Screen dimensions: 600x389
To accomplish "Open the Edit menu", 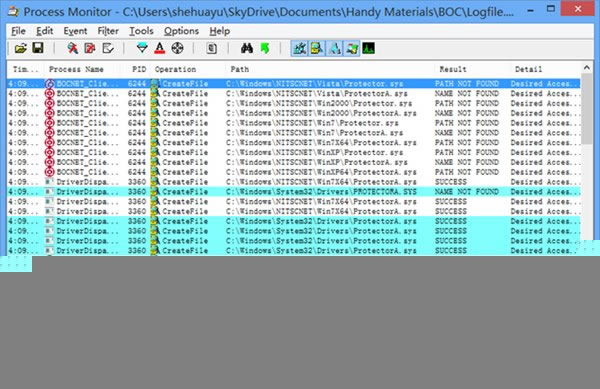I will [x=44, y=31].
